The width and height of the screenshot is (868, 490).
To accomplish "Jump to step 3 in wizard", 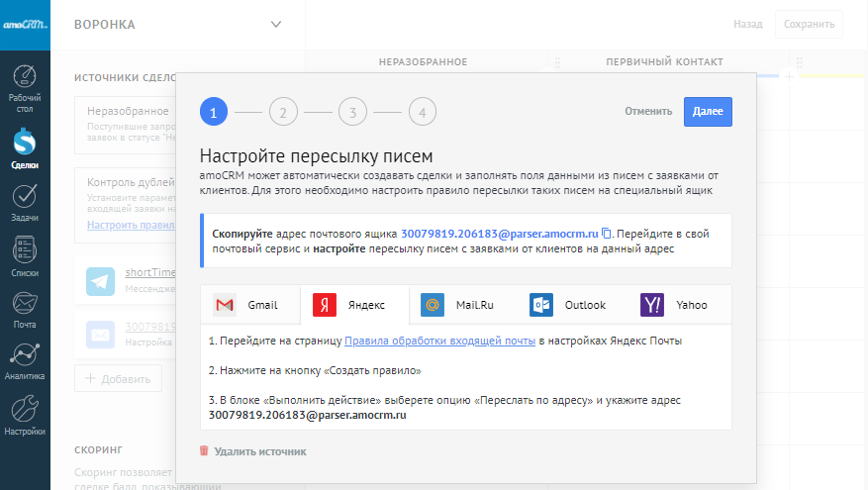I will tap(352, 112).
